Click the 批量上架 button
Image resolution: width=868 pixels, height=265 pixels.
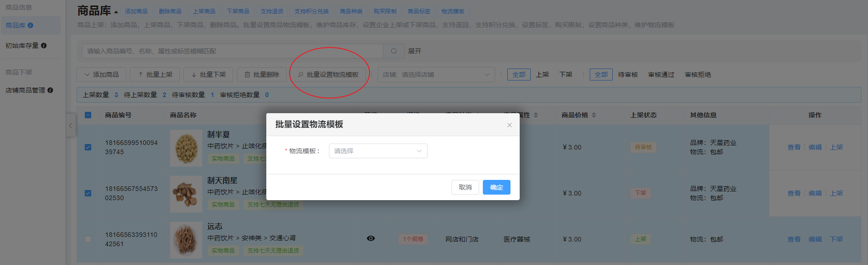155,75
